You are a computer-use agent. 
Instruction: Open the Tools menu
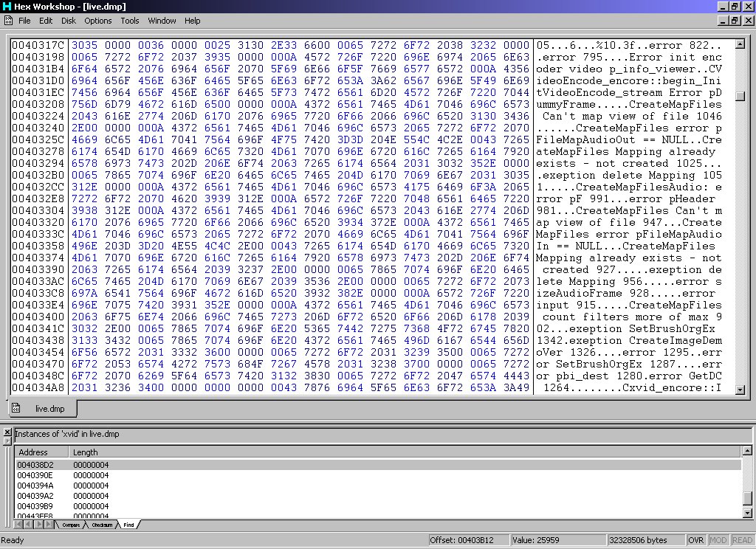pos(130,21)
